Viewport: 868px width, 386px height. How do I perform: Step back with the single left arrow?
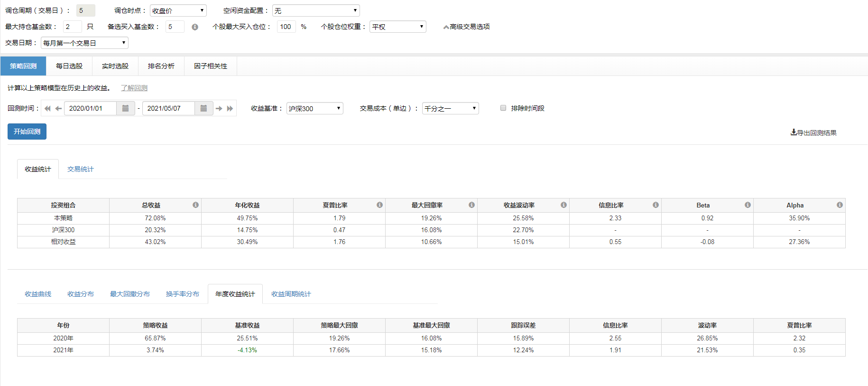point(58,108)
